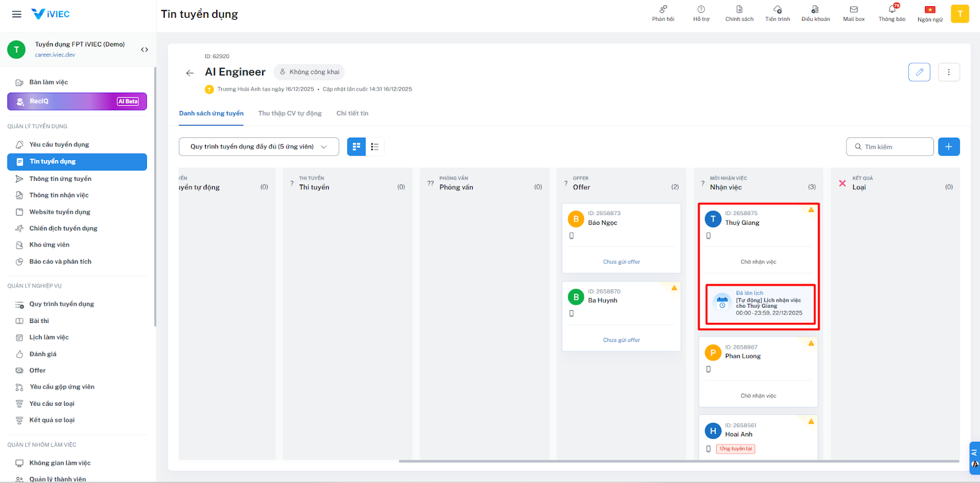
Task: Expand the company switcher next to FPT iVIEC
Action: (x=145, y=50)
